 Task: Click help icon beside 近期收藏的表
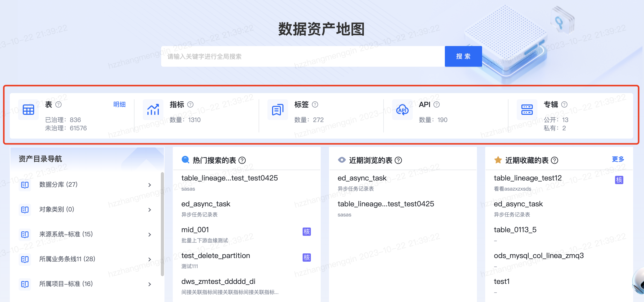click(555, 160)
